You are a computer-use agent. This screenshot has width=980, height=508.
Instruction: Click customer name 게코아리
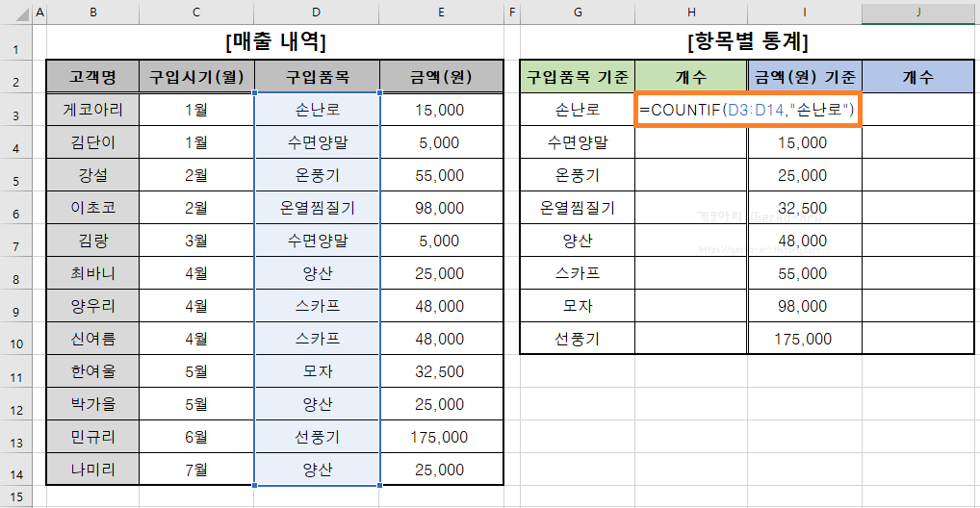coord(93,110)
